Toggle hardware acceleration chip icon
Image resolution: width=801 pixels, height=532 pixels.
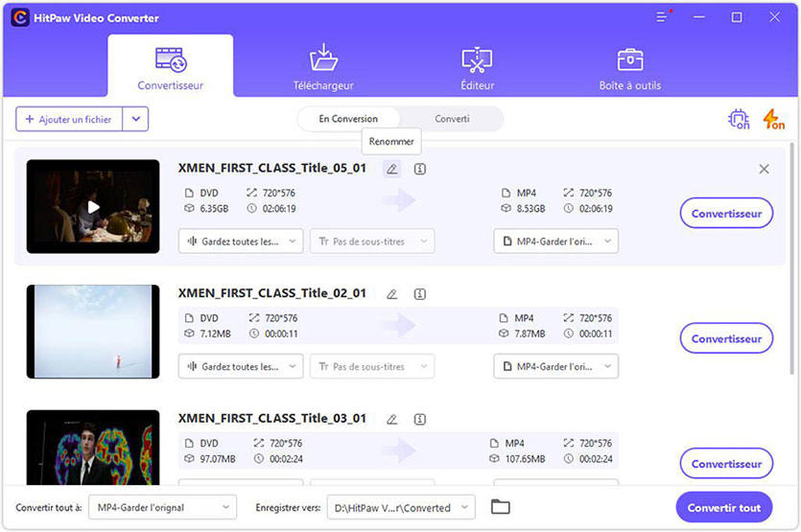pyautogui.click(x=738, y=120)
